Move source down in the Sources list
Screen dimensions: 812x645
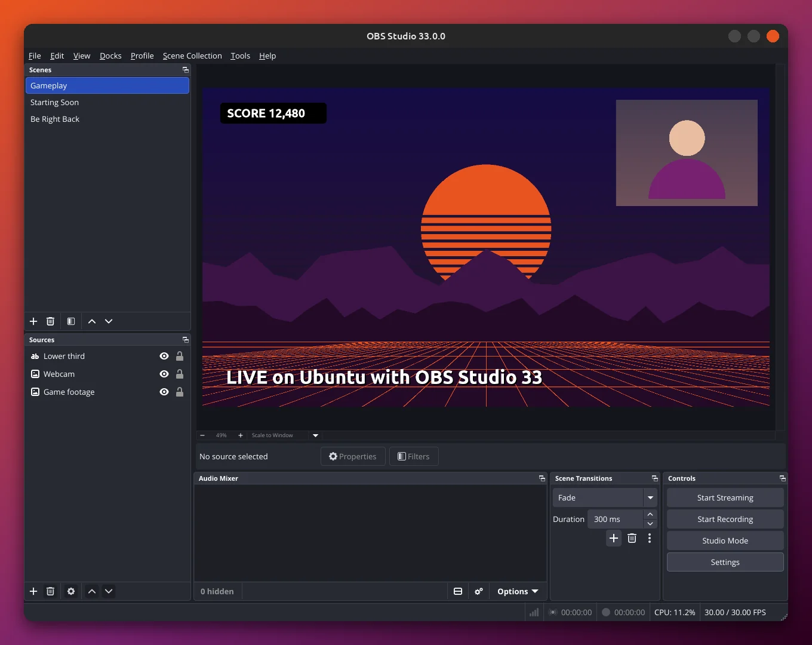point(109,591)
